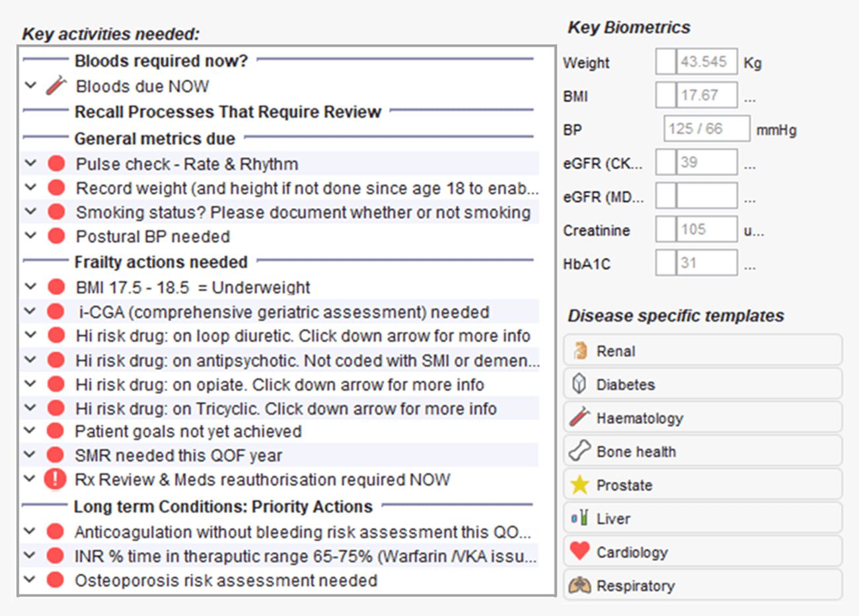Expand the Pulse check - Rate & Rhythm row
This screenshot has width=859, height=616.
pyautogui.click(x=30, y=163)
